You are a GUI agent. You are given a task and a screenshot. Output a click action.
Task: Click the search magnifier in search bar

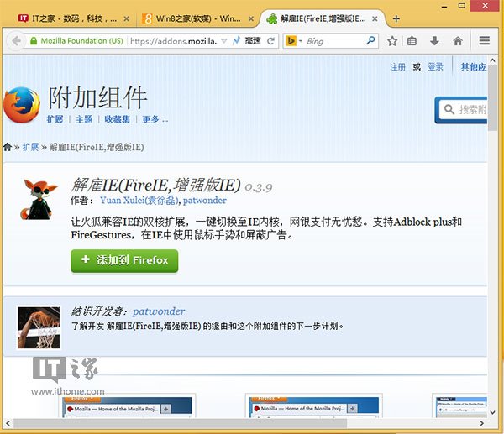[x=370, y=40]
